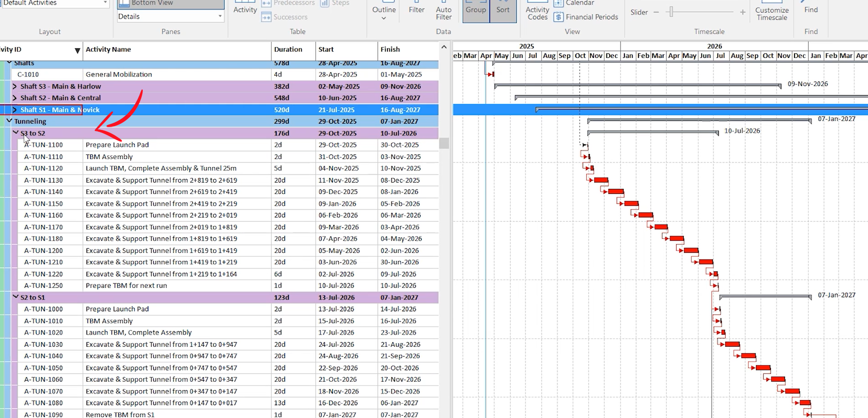The image size is (868, 418).
Task: Toggle the Sort button
Action: pyautogui.click(x=503, y=9)
